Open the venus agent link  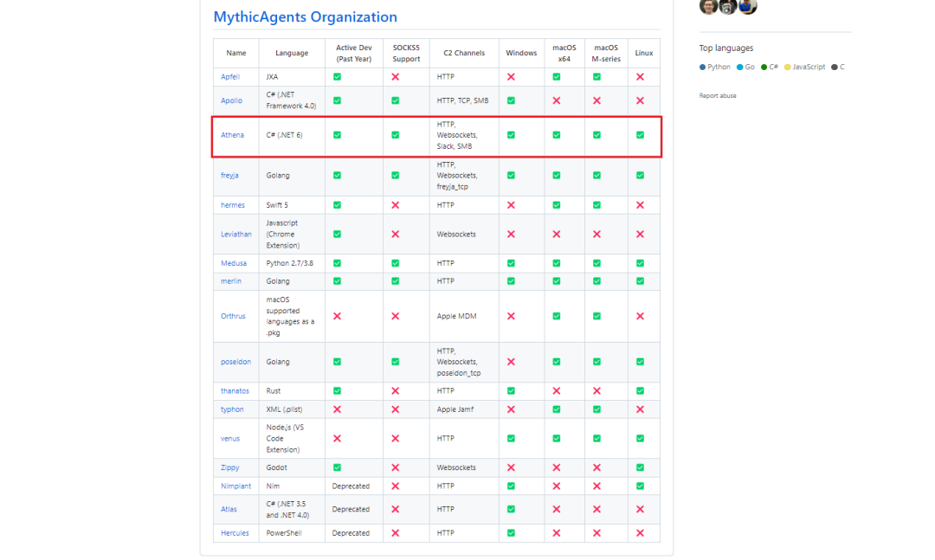pos(230,438)
